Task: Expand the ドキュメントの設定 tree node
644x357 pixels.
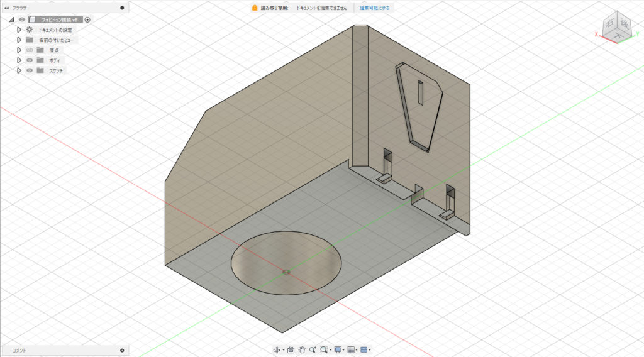Action: tap(19, 30)
